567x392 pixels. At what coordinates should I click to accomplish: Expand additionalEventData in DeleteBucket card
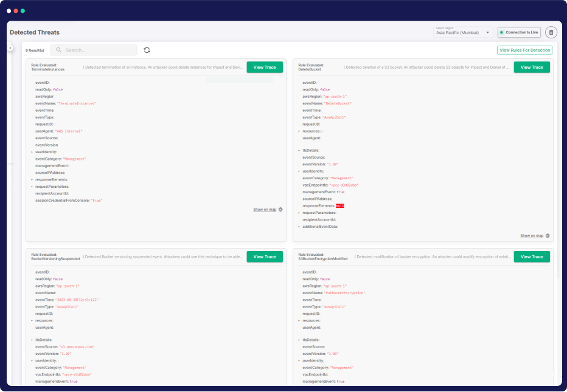[x=299, y=226]
